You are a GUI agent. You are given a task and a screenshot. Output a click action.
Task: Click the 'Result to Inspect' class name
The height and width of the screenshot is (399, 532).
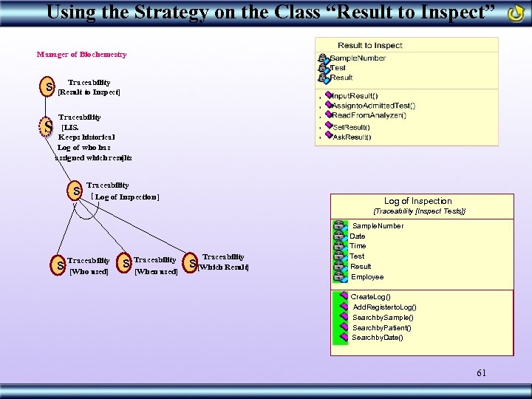point(370,46)
